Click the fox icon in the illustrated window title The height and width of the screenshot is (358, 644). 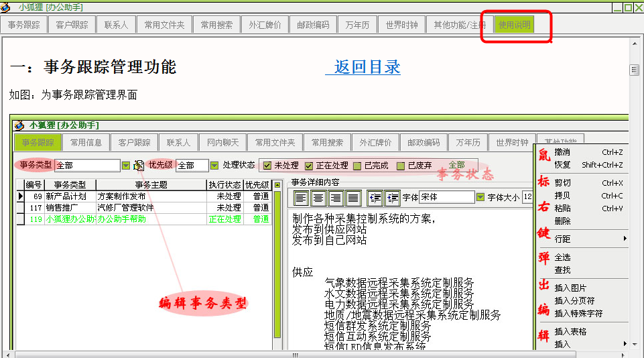click(x=19, y=125)
